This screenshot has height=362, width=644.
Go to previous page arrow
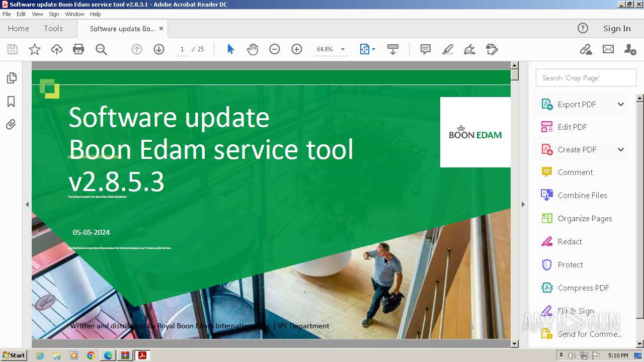(137, 49)
